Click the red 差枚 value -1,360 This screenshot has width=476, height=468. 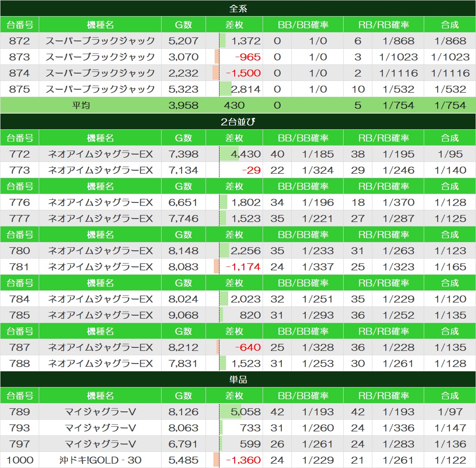click(x=243, y=460)
